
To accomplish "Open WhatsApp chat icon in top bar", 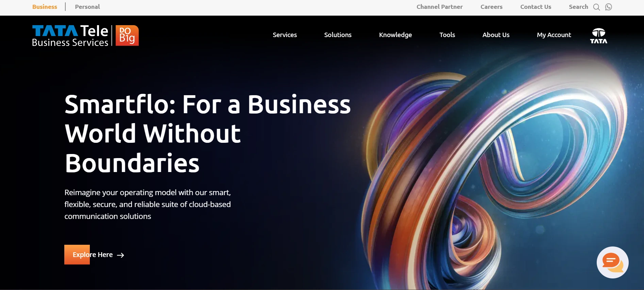I will 609,7.
